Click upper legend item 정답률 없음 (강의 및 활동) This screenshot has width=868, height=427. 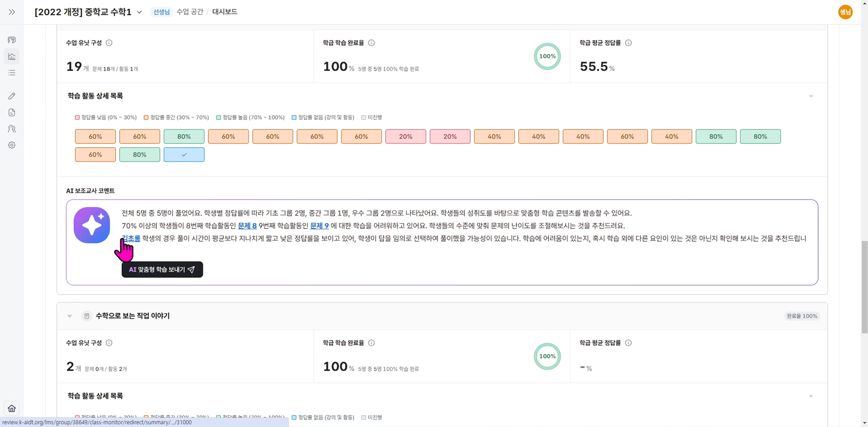323,118
